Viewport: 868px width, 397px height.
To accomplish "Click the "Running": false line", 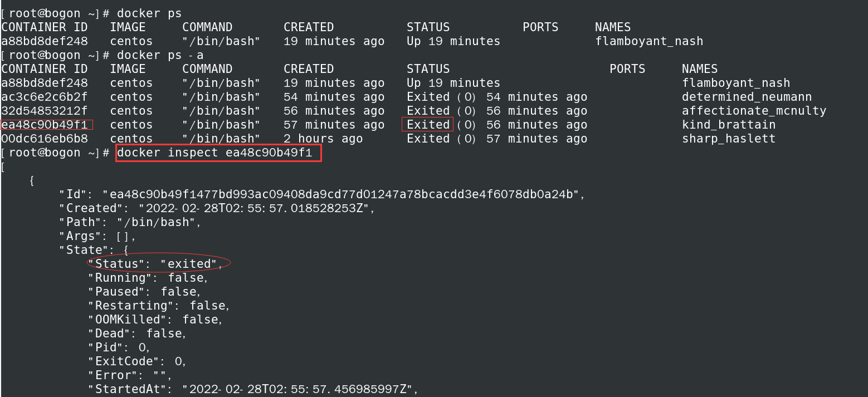I will pos(148,278).
